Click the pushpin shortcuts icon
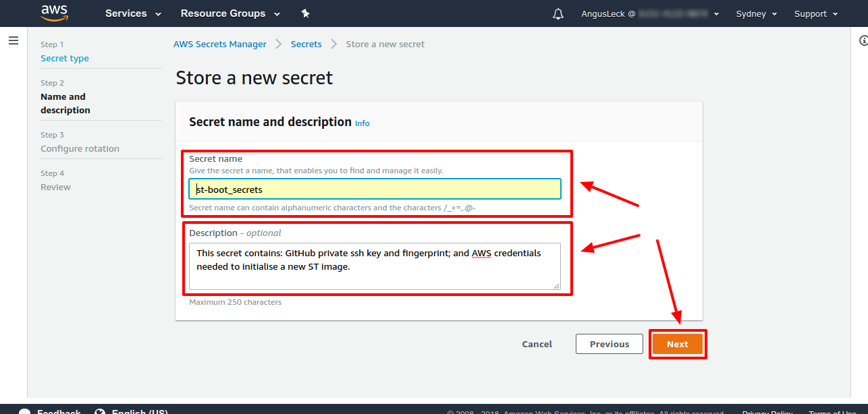This screenshot has width=868, height=414. [x=305, y=13]
